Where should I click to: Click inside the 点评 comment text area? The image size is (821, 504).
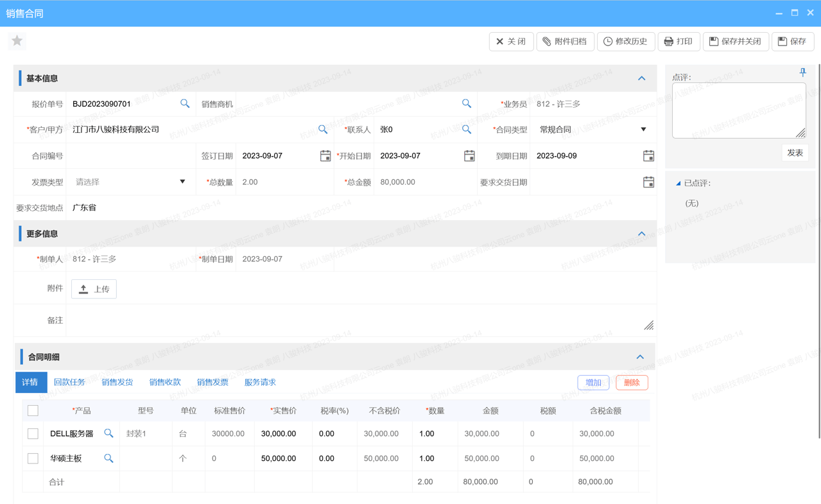point(738,109)
